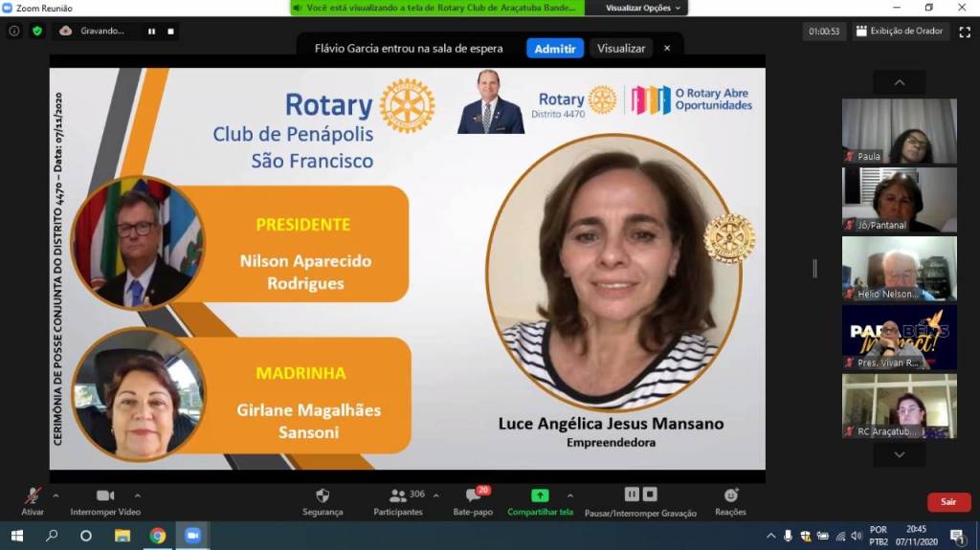Screen dimensions: 980x550
Task: Open the Participantes panel
Action: click(398, 495)
